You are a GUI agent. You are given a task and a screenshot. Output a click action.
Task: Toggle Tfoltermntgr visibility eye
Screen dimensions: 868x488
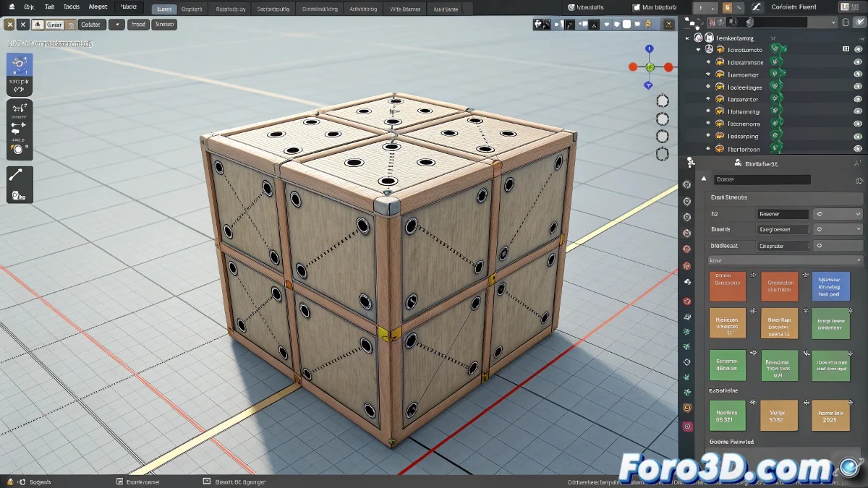pyautogui.click(x=859, y=111)
